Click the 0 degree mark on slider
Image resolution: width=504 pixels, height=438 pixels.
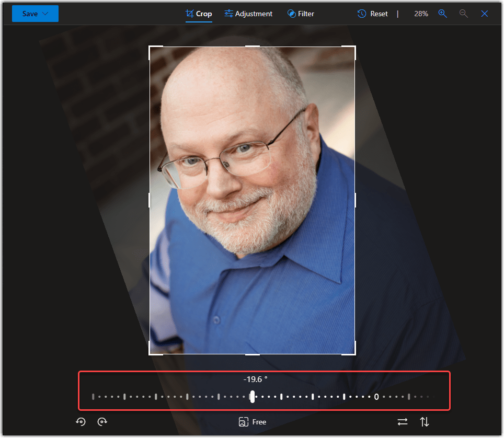[376, 397]
